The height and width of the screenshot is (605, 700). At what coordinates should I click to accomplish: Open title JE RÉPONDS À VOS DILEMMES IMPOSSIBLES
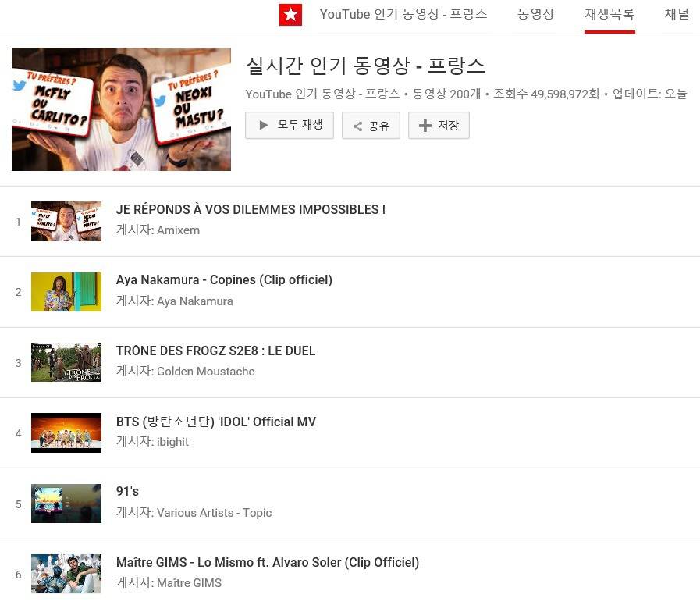(251, 210)
